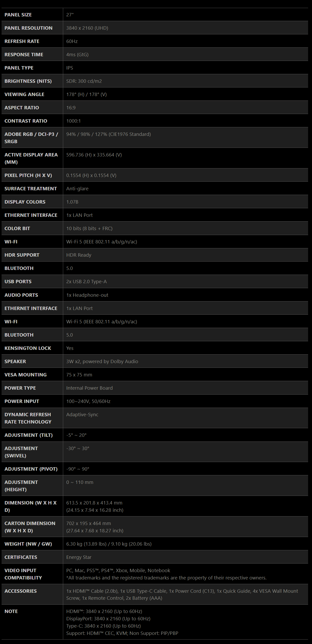The width and height of the screenshot is (312, 644).
Task: Select the 178° viewing angle value
Action: (x=86, y=94)
